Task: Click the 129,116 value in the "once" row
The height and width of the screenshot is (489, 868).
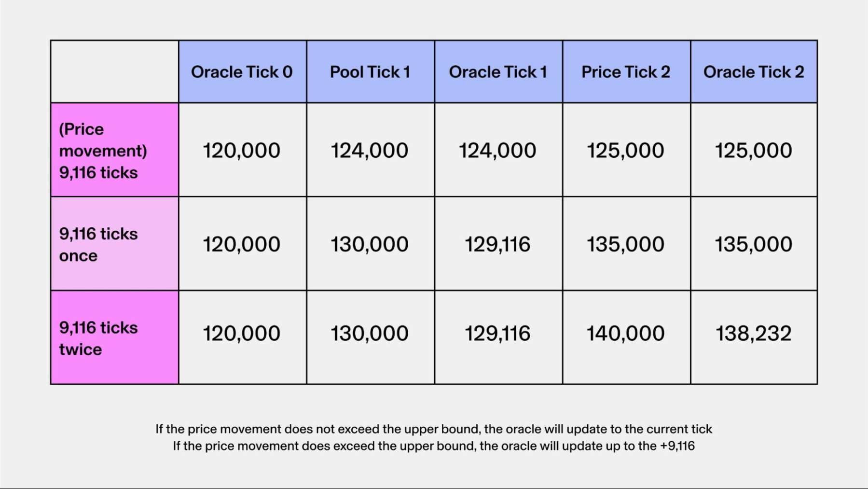Action: coord(497,244)
